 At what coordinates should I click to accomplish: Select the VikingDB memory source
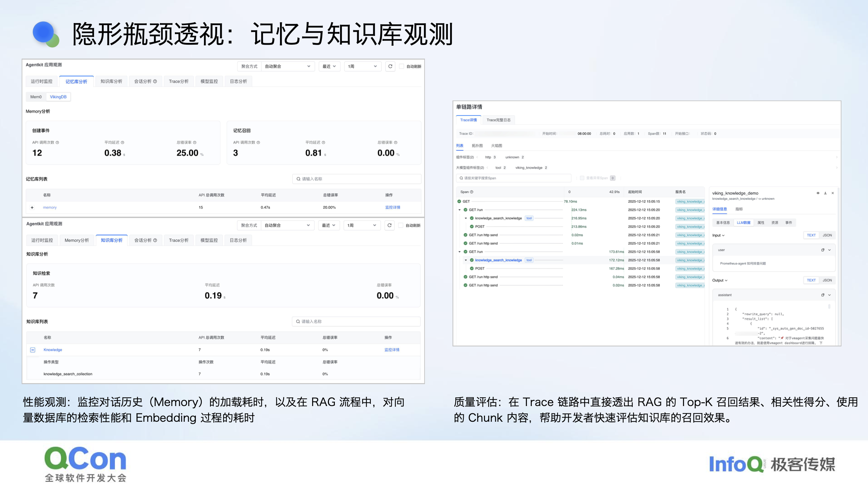[58, 97]
